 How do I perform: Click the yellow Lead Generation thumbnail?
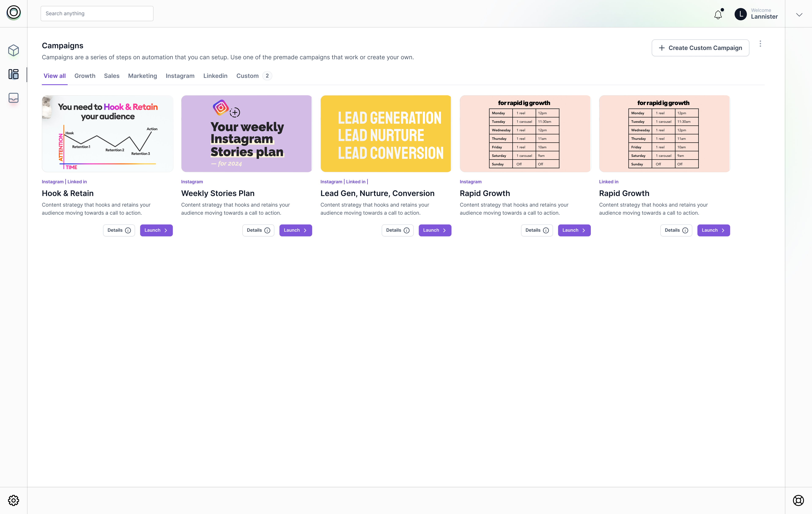pos(385,134)
